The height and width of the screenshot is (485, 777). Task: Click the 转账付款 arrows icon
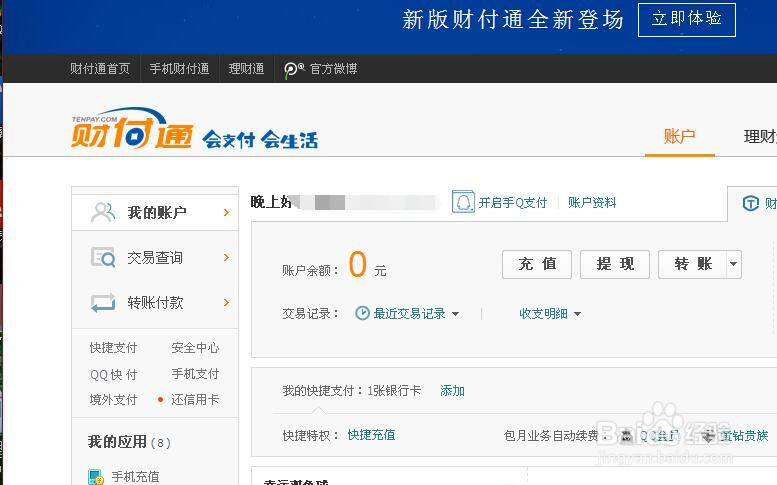click(x=103, y=302)
